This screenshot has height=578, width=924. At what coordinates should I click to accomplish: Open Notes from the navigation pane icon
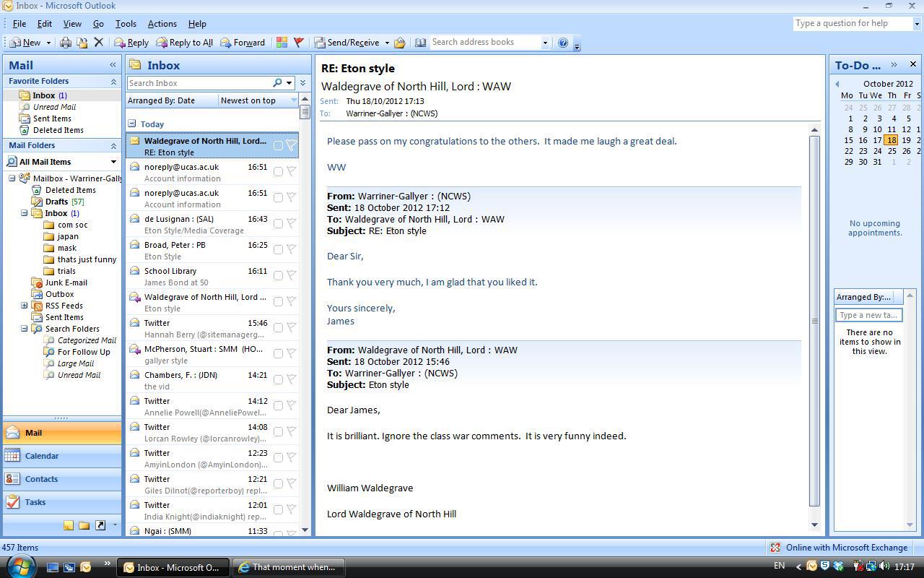click(68, 525)
